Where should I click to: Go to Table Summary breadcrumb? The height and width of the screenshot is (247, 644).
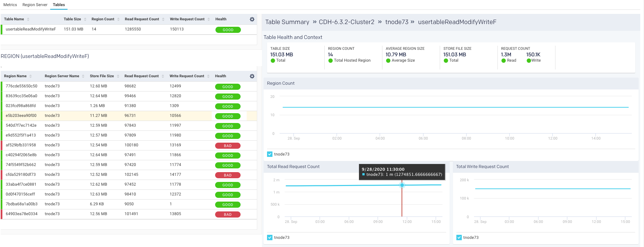[287, 22]
